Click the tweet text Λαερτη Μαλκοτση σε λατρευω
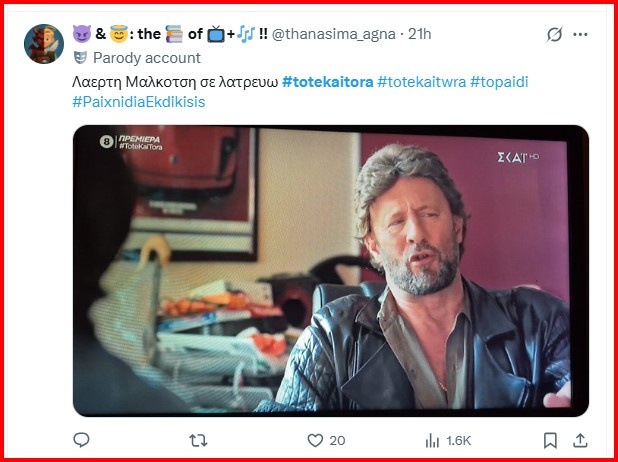The width and height of the screenshot is (618, 462). click(174, 81)
